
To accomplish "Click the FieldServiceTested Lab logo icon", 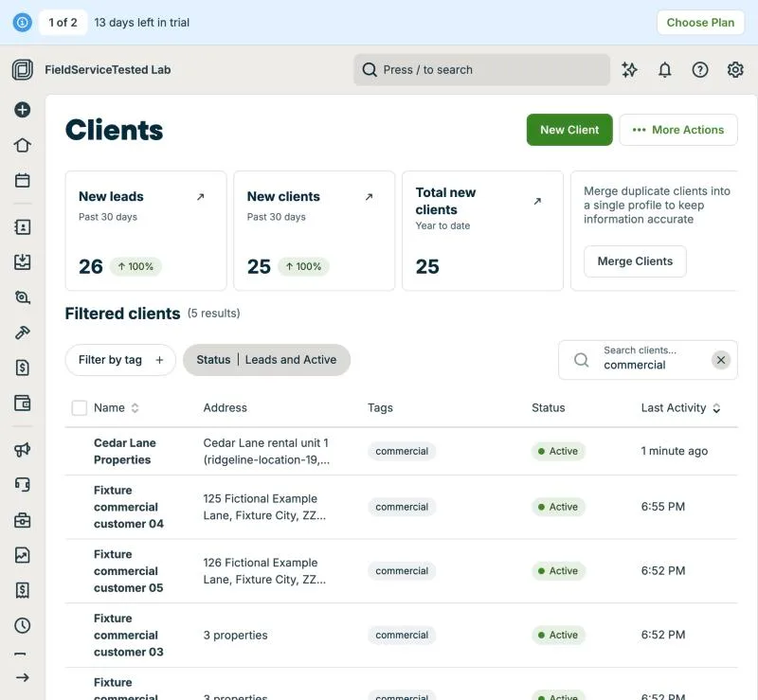I will 22,69.
